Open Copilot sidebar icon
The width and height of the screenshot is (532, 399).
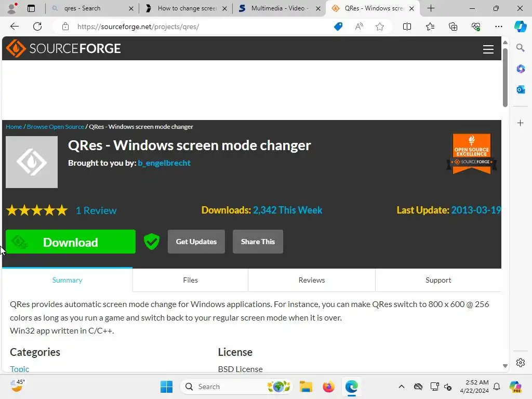click(520, 26)
